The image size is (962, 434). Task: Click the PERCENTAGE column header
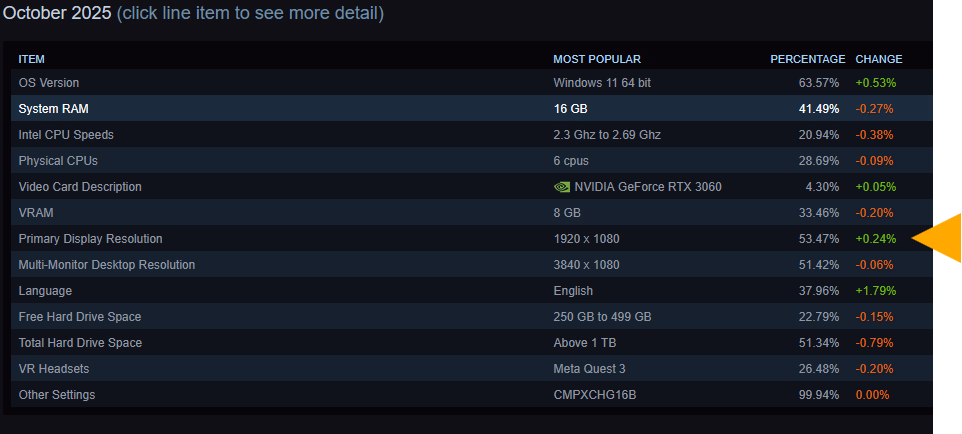(807, 59)
